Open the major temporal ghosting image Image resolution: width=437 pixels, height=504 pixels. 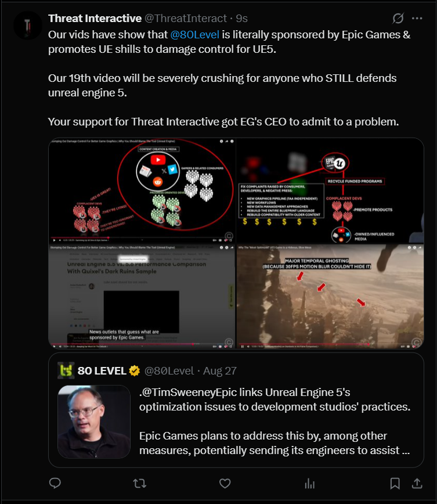coord(330,296)
